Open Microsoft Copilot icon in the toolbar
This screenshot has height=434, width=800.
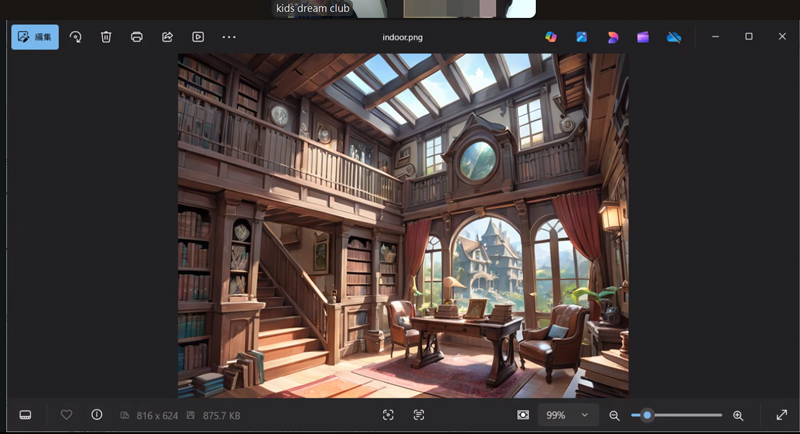point(551,37)
